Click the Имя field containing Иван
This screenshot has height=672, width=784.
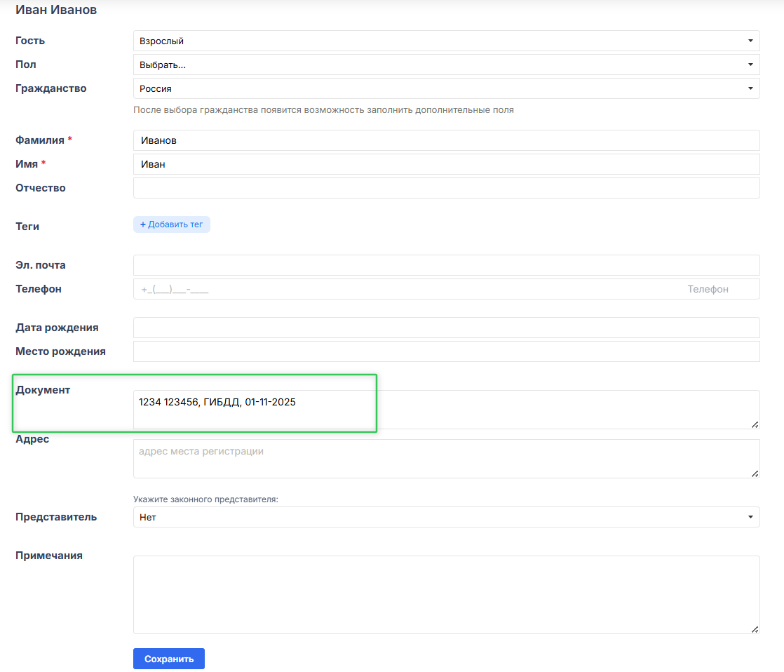446,164
